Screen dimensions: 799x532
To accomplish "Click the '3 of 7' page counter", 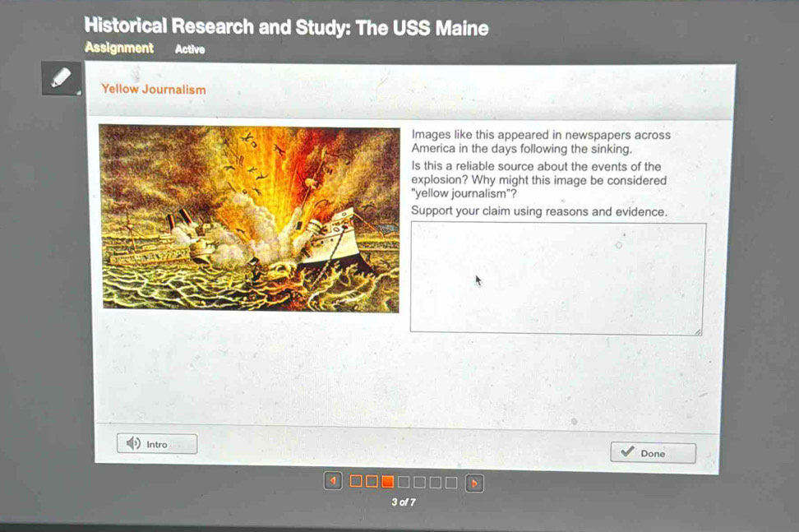I will (x=404, y=502).
